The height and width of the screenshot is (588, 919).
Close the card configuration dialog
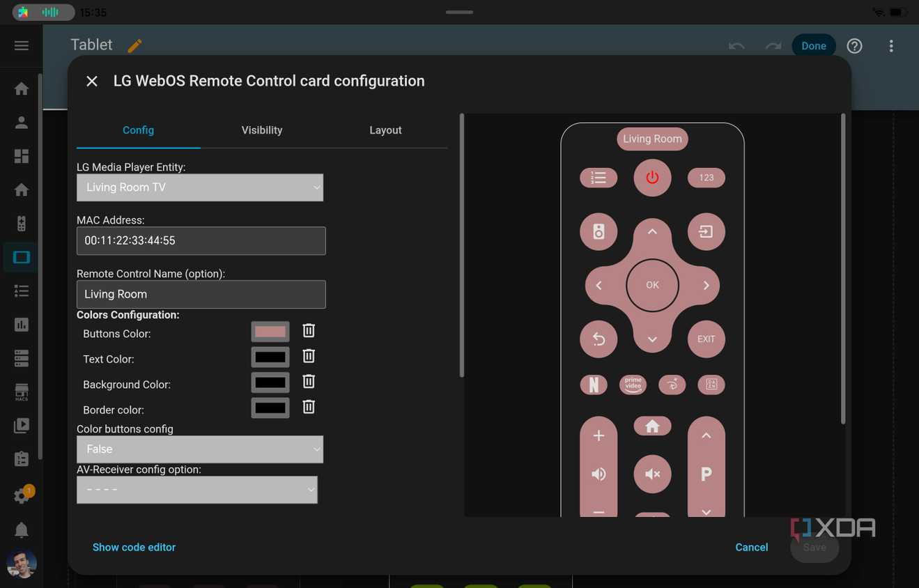tap(92, 81)
